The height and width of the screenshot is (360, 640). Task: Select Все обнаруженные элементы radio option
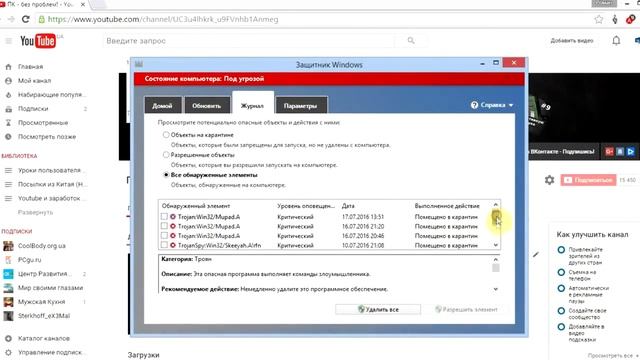tap(166, 175)
